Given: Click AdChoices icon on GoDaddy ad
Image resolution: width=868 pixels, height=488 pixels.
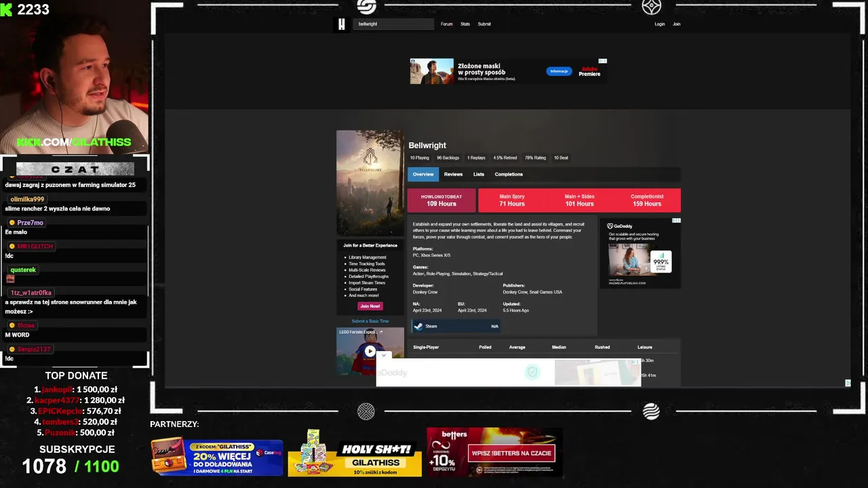Looking at the screenshot, I should click(676, 220).
